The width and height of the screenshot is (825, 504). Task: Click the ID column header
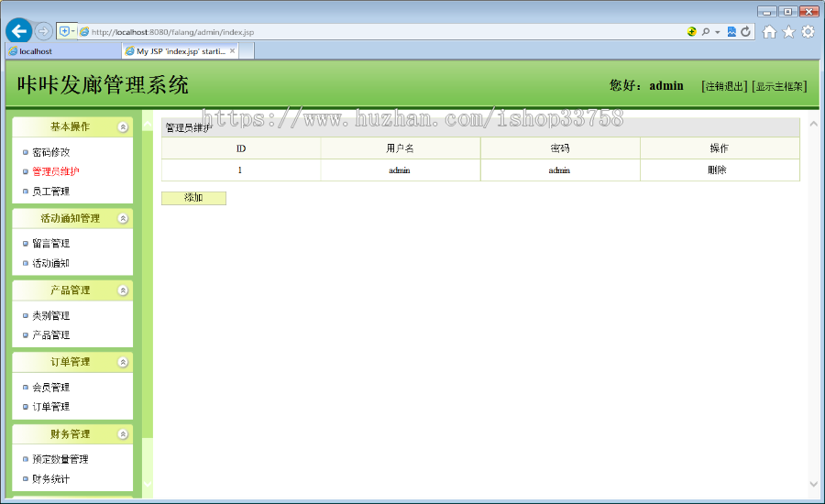[x=241, y=148]
